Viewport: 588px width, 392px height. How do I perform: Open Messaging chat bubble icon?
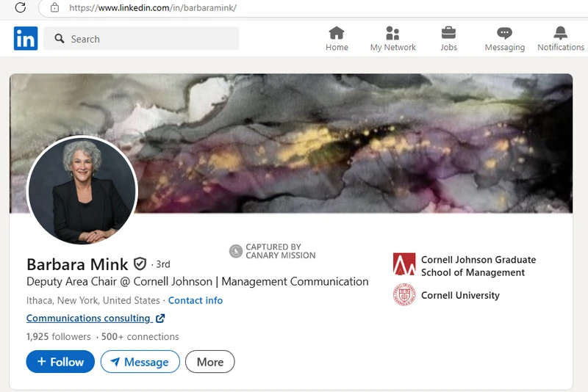(x=504, y=33)
